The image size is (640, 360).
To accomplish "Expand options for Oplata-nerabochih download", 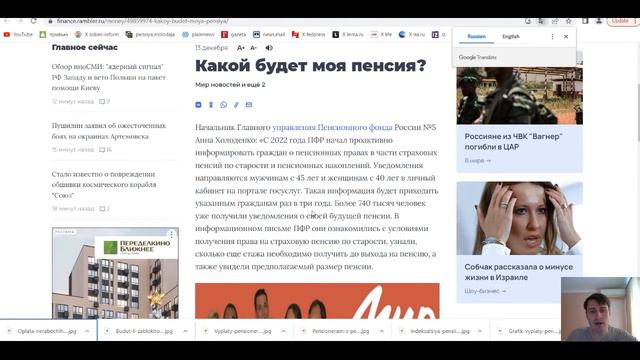I will click(x=87, y=331).
